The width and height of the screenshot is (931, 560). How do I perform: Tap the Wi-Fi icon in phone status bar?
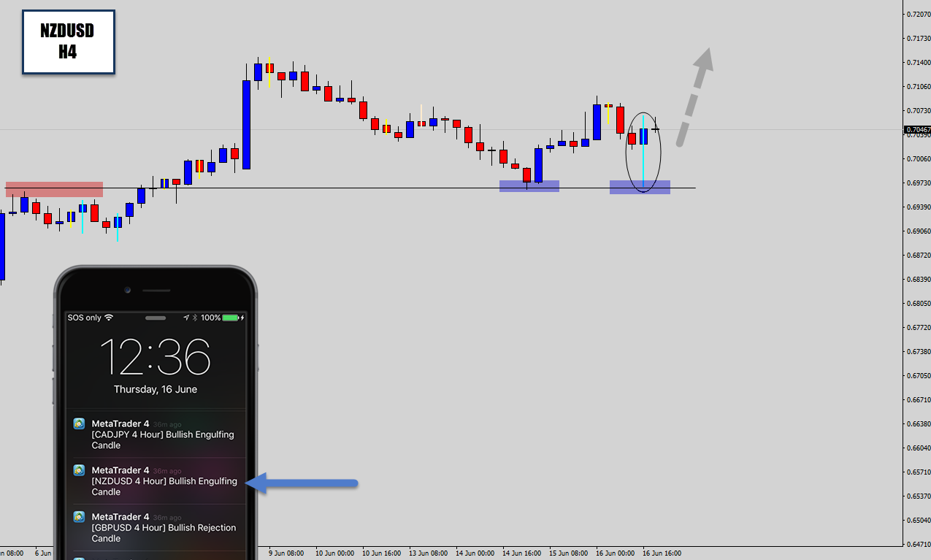(110, 318)
